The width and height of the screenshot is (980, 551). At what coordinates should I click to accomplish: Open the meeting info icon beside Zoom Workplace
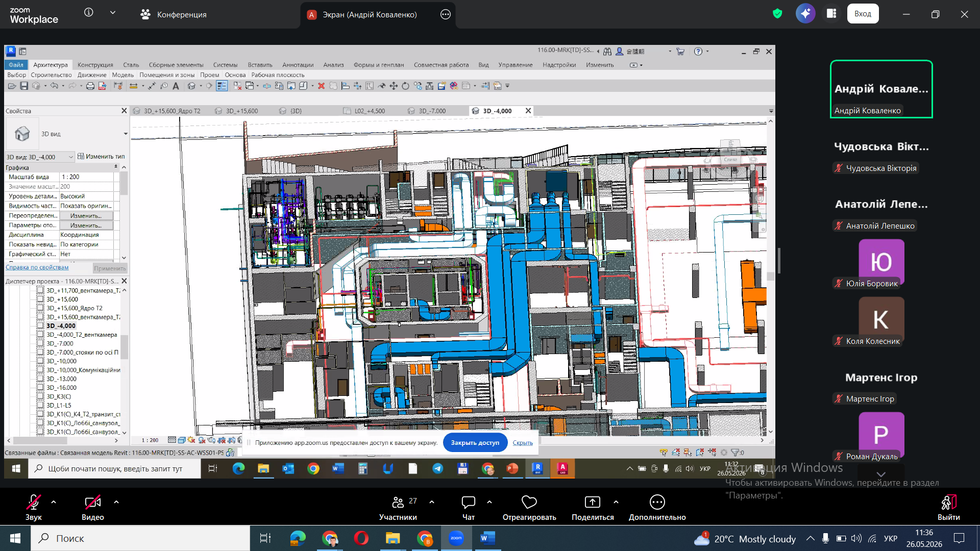pos(89,12)
